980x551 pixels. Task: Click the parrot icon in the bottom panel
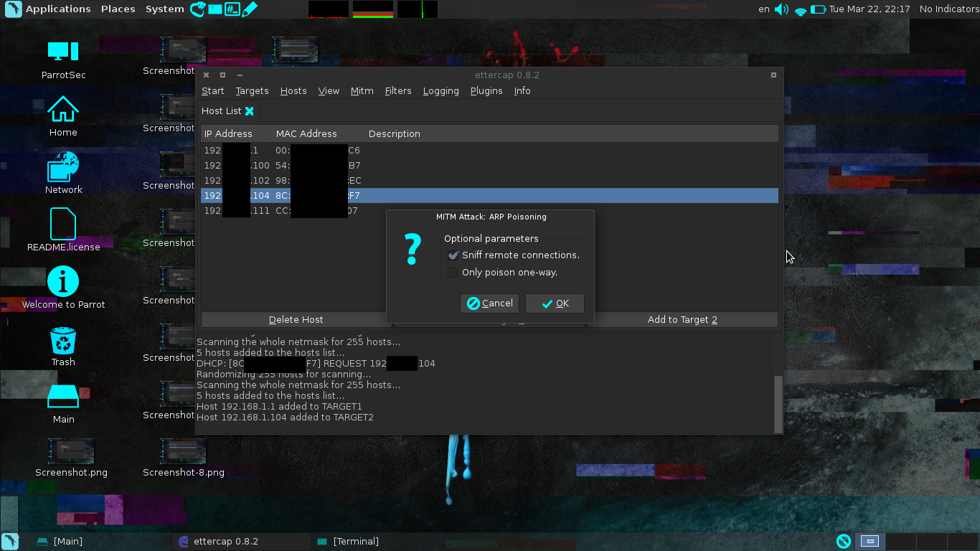pyautogui.click(x=10, y=542)
